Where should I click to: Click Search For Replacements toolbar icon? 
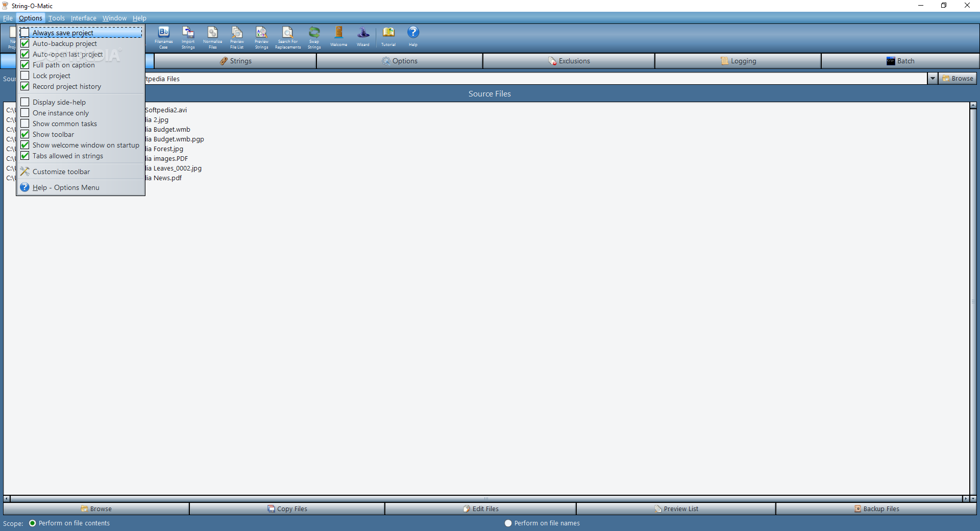288,37
